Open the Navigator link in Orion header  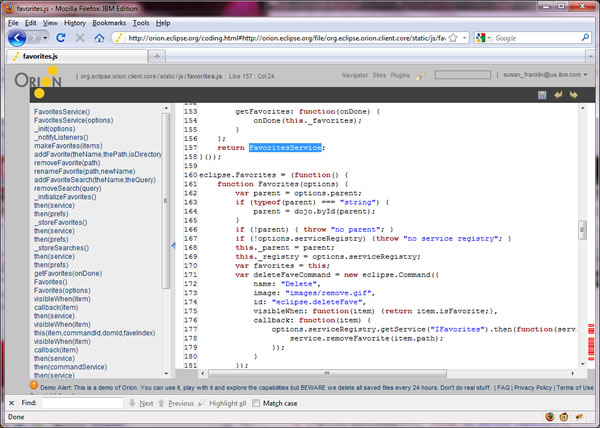click(x=354, y=75)
